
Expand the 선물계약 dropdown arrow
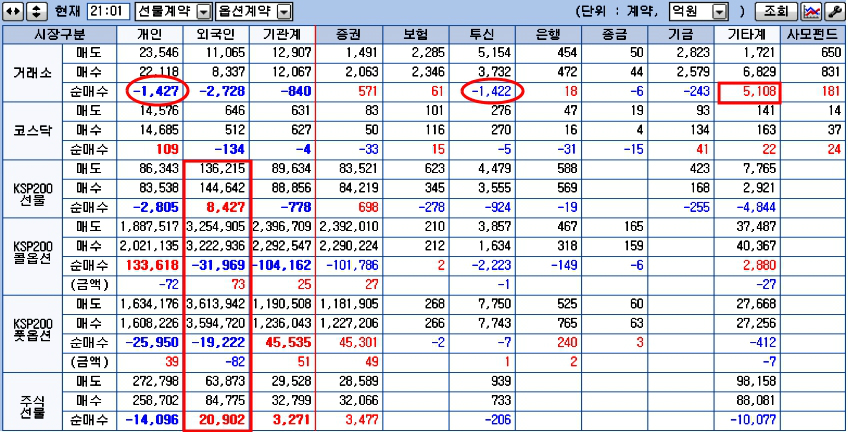[x=203, y=12]
